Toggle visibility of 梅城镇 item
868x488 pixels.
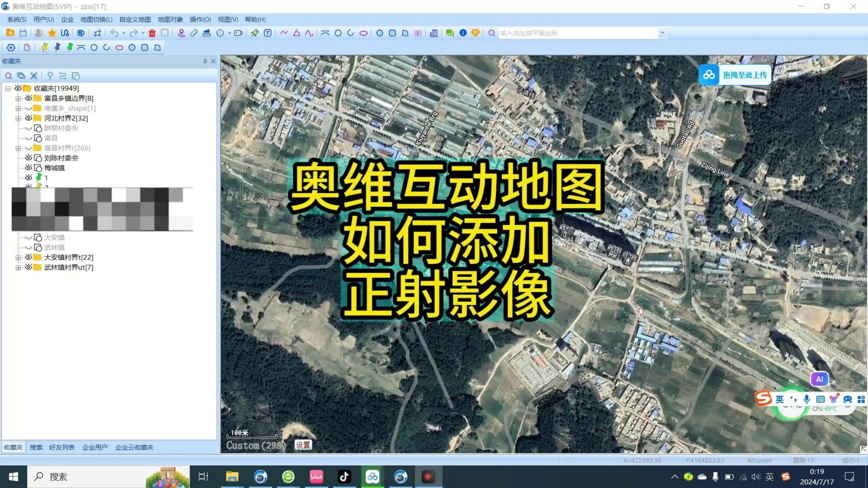click(x=28, y=168)
